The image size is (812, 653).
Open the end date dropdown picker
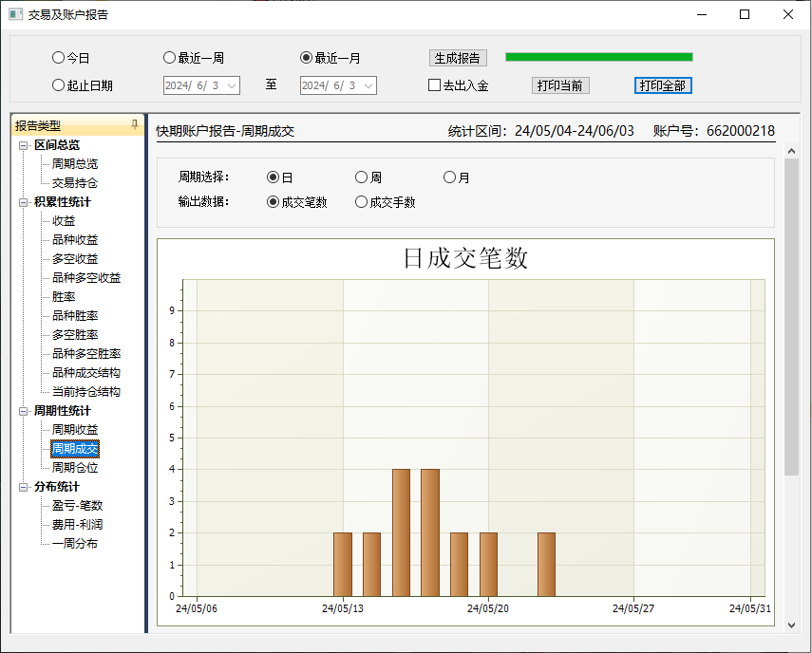[368, 85]
